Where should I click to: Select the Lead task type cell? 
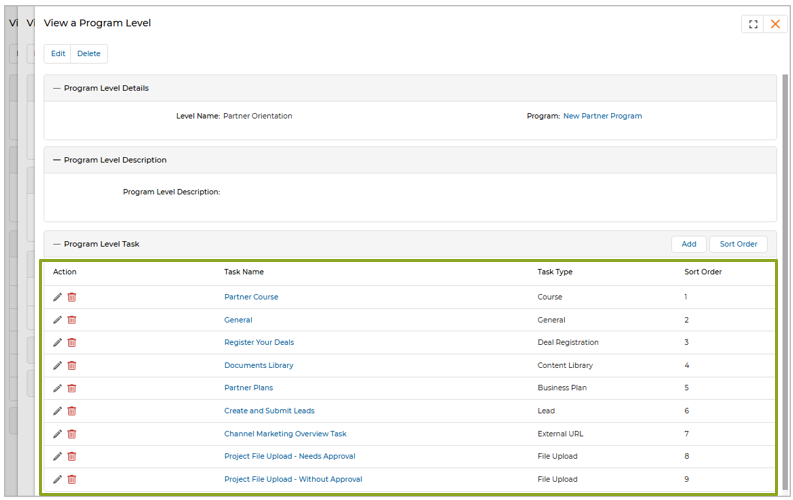[546, 411]
